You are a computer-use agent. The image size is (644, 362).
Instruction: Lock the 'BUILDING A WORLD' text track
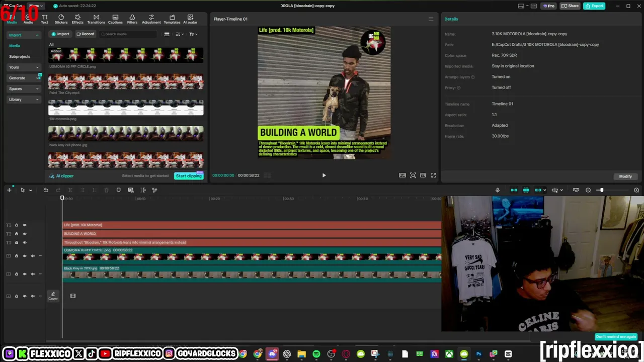[16, 234]
